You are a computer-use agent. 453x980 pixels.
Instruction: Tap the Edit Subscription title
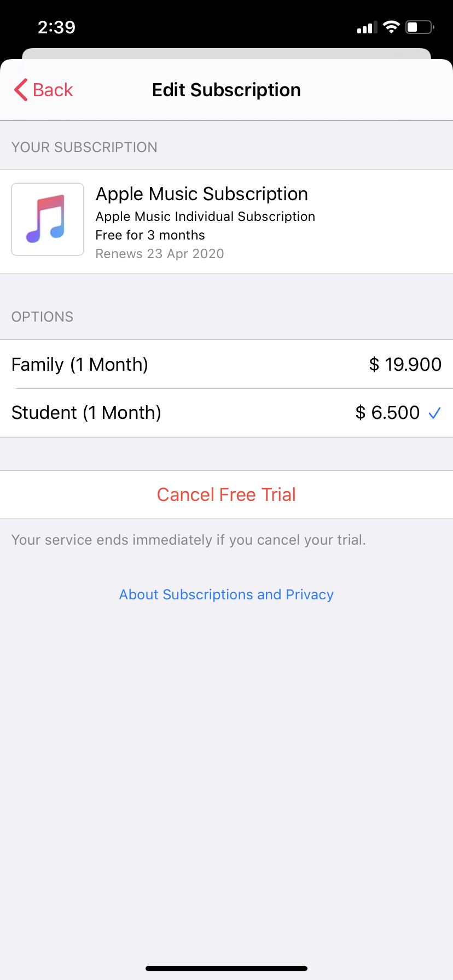226,90
